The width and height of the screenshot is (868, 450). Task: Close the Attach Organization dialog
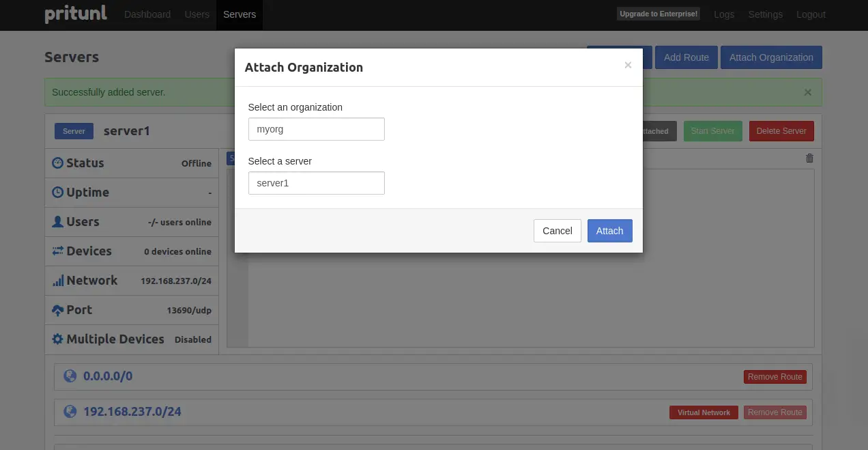[x=628, y=66]
